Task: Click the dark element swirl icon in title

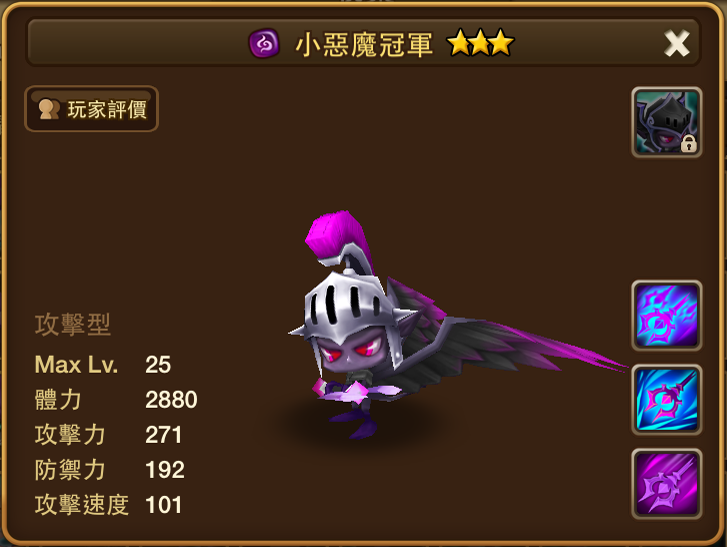Action: point(264,44)
